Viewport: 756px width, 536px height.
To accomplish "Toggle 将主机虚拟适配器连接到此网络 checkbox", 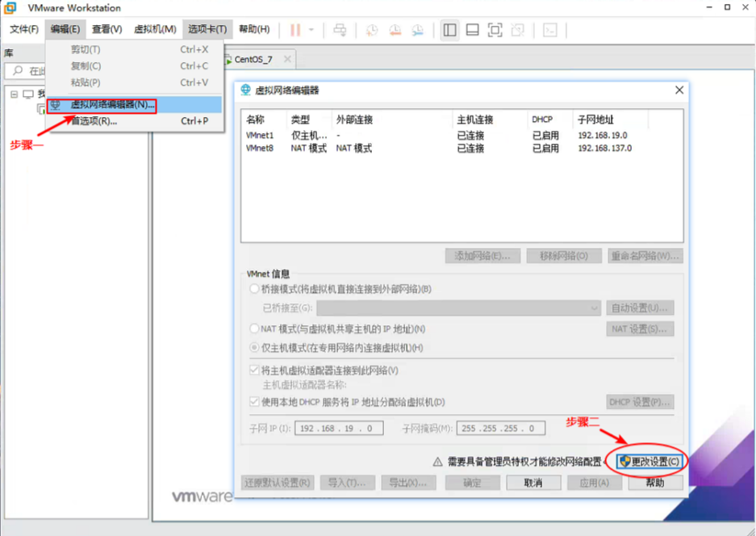I will [x=254, y=371].
